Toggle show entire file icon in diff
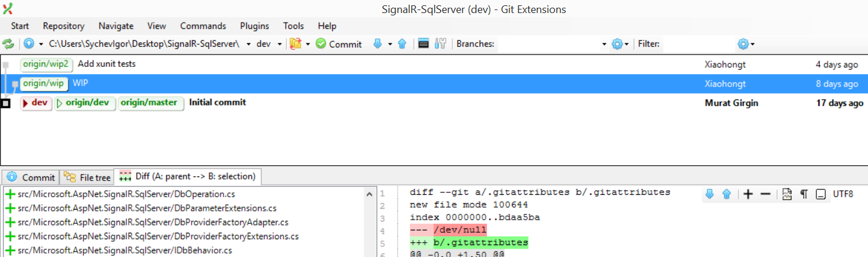This screenshot has width=868, height=257. tap(787, 194)
